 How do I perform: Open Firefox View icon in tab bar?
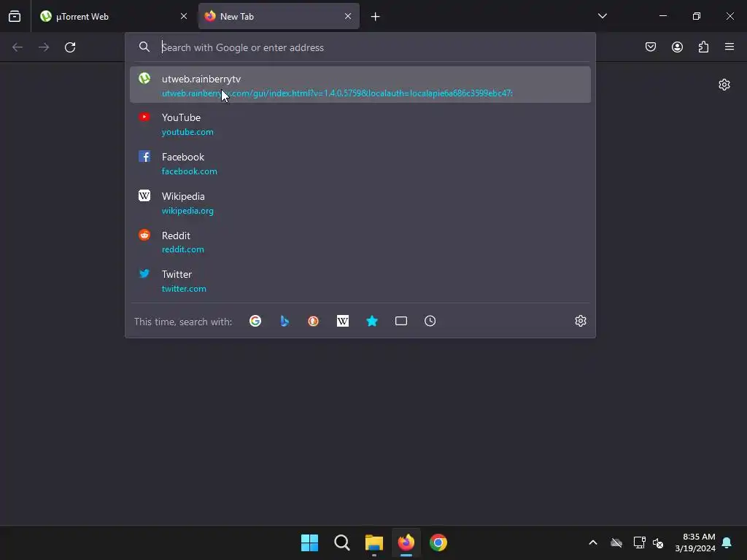click(15, 16)
